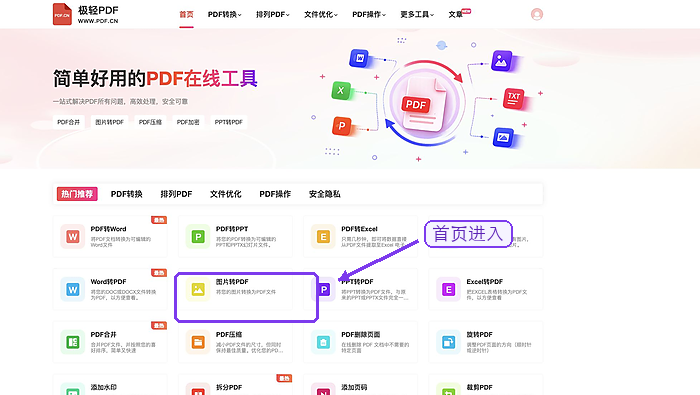The width and height of the screenshot is (700, 395).
Task: Switch to the PDF操作 category tab
Action: click(x=275, y=194)
